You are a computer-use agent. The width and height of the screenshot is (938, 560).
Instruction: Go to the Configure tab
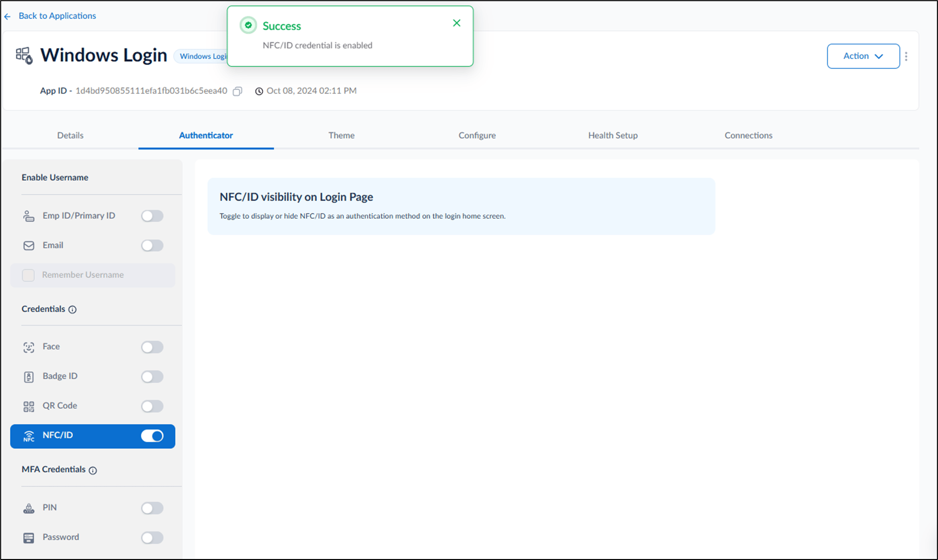[x=477, y=135]
